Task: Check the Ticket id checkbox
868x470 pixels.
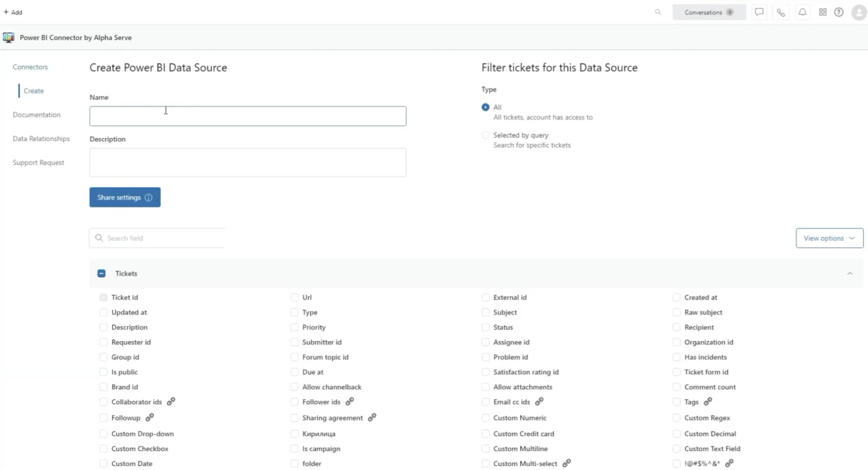Action: 103,297
